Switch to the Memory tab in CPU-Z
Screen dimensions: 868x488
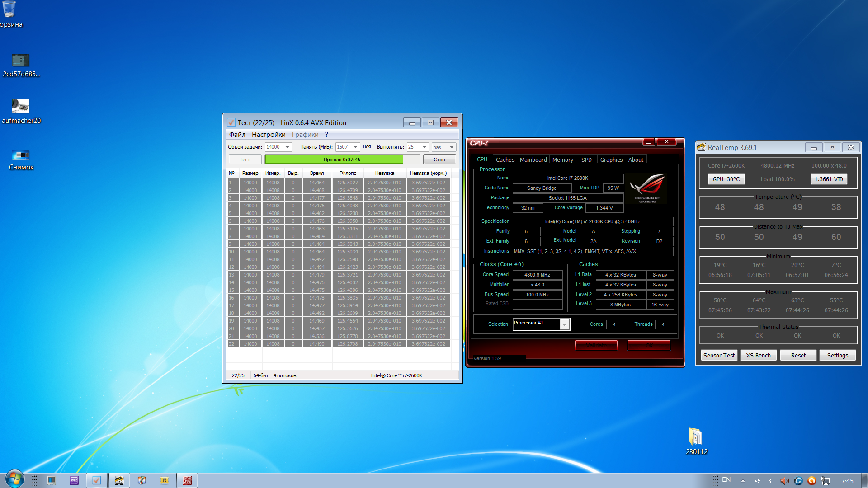coord(562,160)
